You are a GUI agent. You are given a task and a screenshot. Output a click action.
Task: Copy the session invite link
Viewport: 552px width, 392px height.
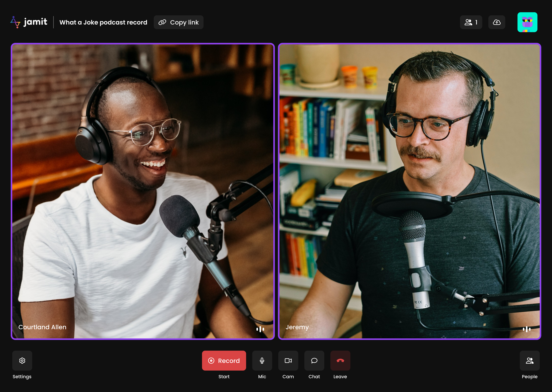coord(179,22)
